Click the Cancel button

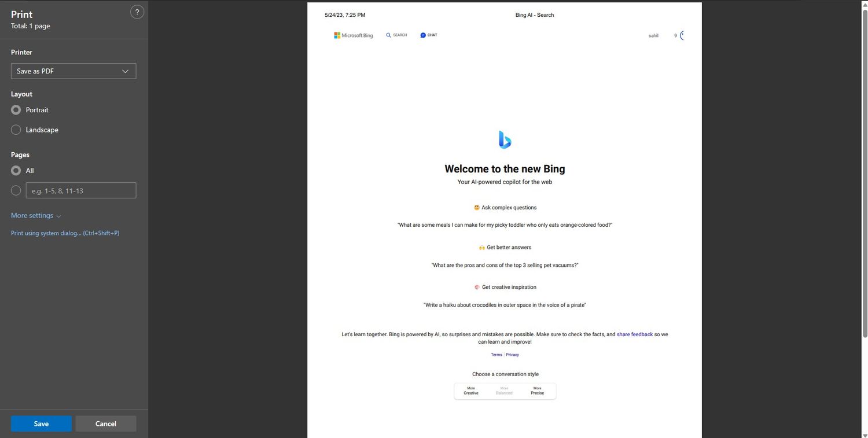[x=106, y=424]
